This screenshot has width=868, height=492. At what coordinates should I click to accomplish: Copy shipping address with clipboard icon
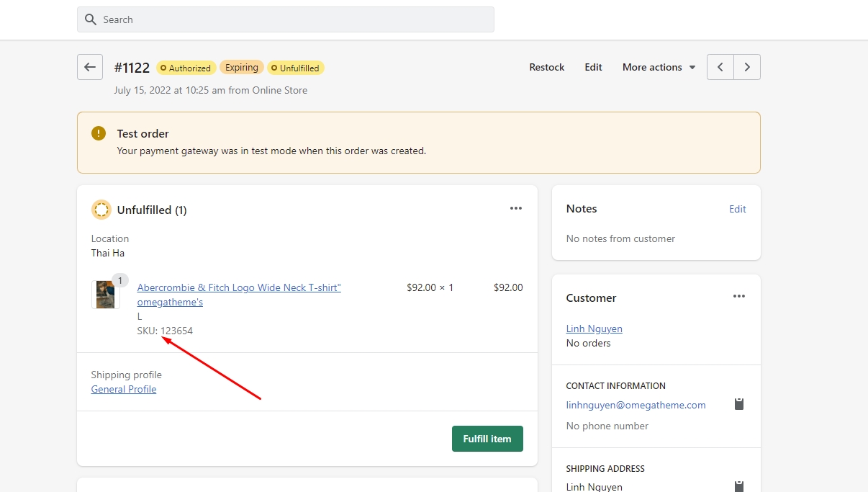point(738,486)
